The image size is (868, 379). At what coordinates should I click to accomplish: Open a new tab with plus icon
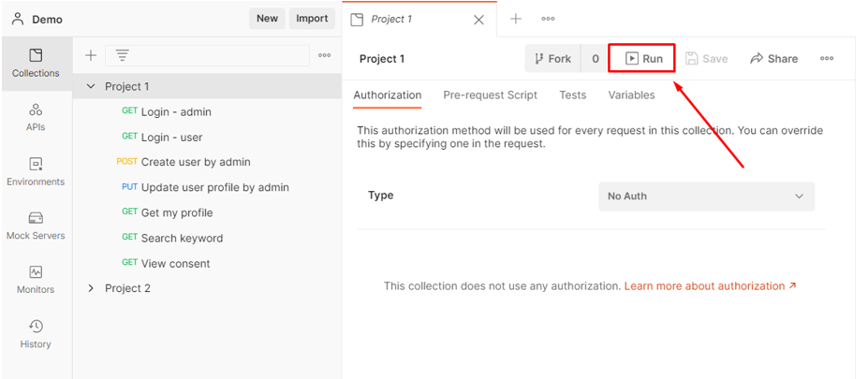click(515, 19)
